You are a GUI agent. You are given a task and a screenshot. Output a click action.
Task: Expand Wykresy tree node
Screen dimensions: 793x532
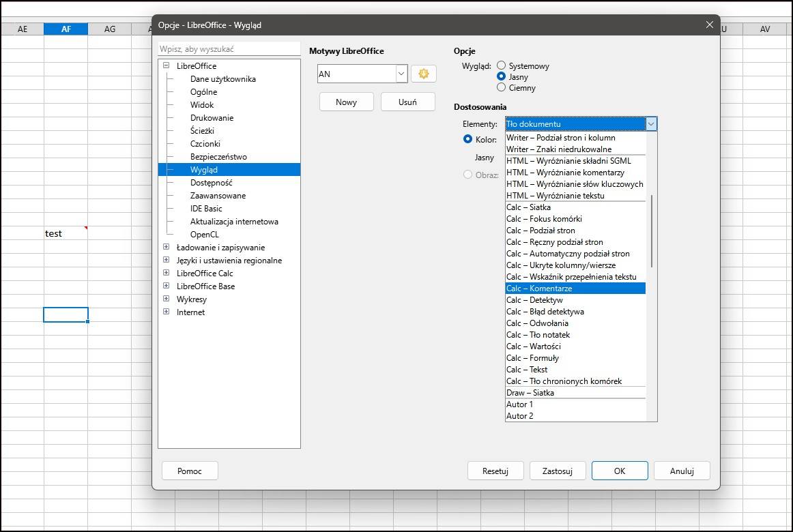(166, 299)
